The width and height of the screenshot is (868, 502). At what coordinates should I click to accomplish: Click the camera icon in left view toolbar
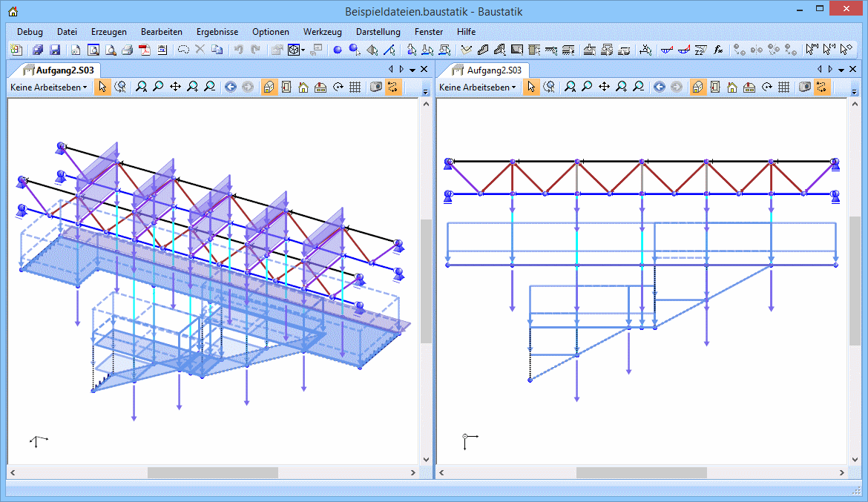pyautogui.click(x=376, y=87)
